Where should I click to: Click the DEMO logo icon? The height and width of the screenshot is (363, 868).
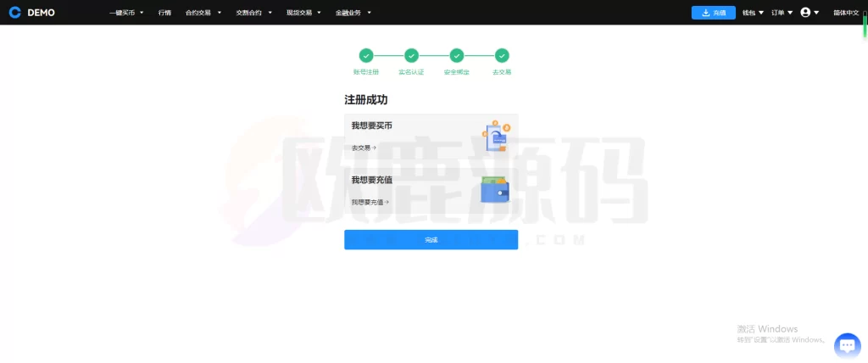15,12
